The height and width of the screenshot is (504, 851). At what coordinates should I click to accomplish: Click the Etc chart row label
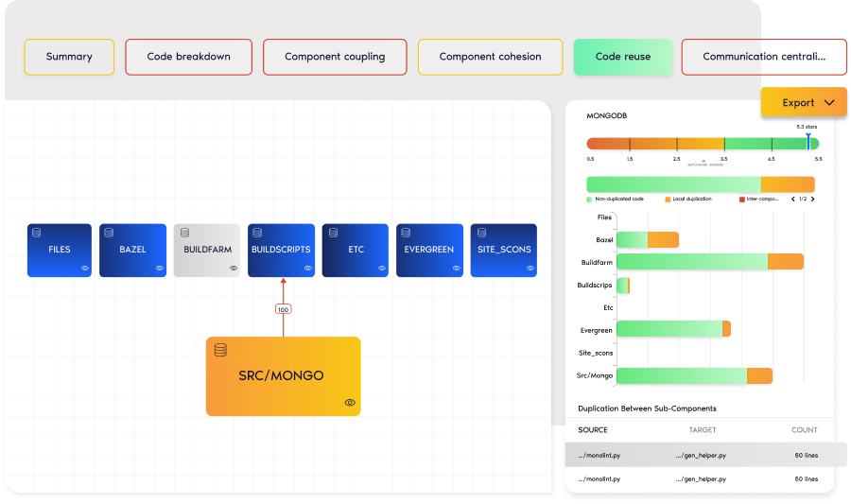(x=608, y=307)
